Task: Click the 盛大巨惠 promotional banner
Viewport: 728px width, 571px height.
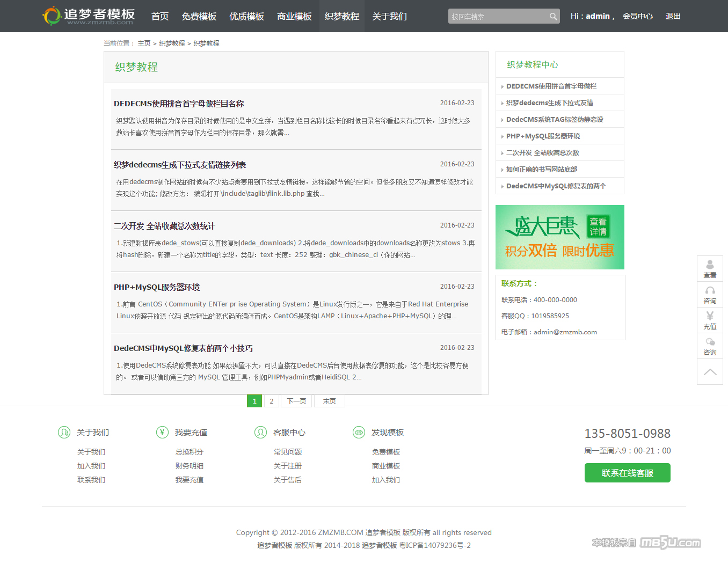Action: coord(559,237)
